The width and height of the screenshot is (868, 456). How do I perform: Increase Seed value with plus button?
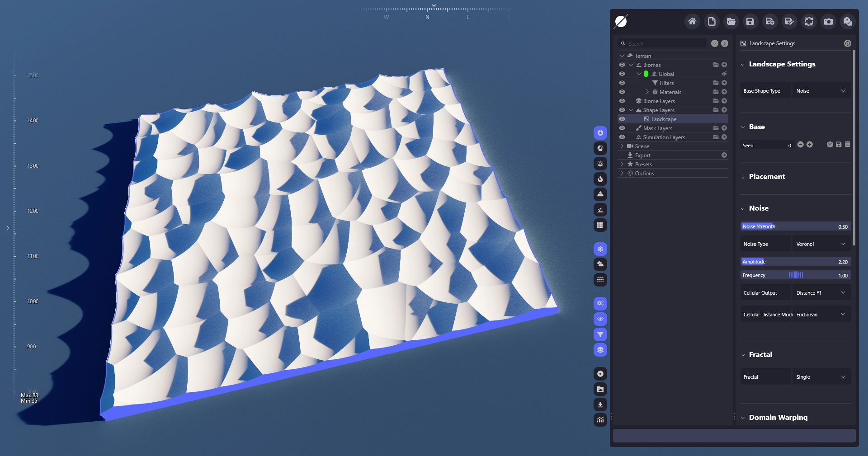click(810, 145)
